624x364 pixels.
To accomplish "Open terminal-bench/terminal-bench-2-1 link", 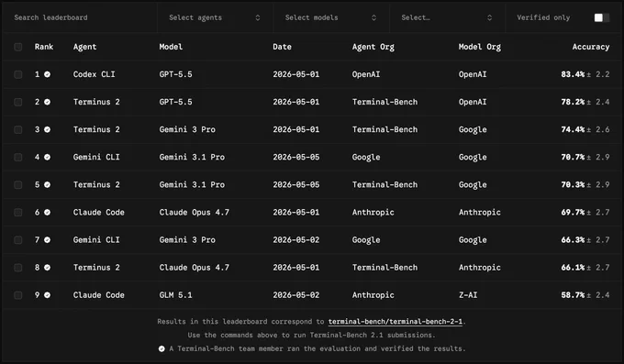I will (396, 322).
